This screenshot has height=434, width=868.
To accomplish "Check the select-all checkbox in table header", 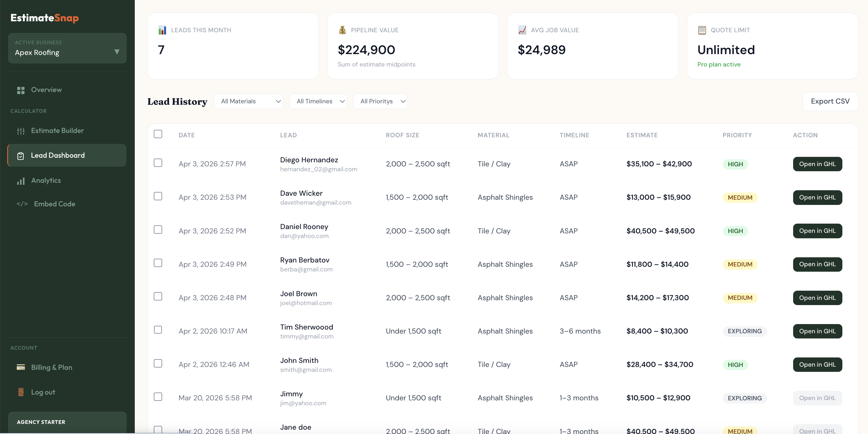I will point(158,134).
